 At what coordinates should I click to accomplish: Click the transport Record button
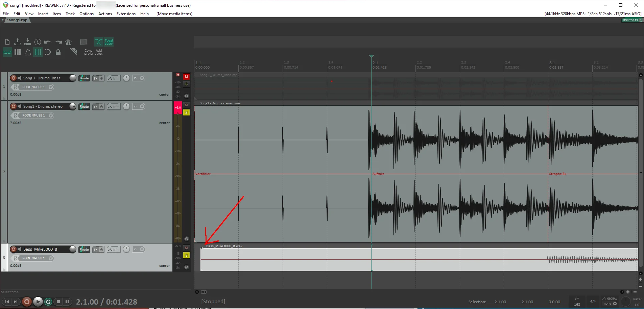[27, 302]
